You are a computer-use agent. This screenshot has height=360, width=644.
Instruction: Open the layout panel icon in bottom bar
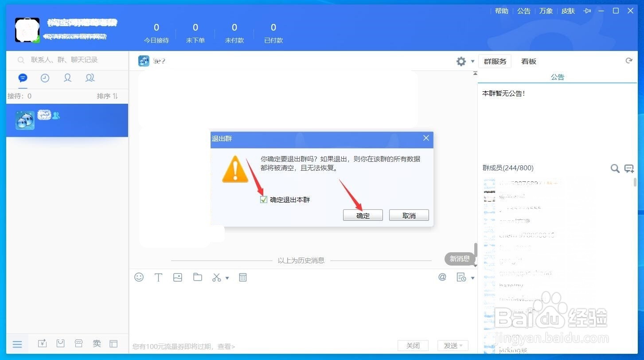click(x=114, y=344)
